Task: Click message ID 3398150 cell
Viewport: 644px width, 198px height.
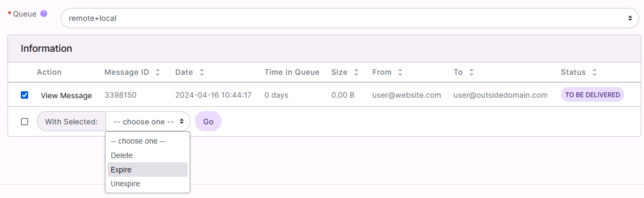Action: tap(120, 95)
